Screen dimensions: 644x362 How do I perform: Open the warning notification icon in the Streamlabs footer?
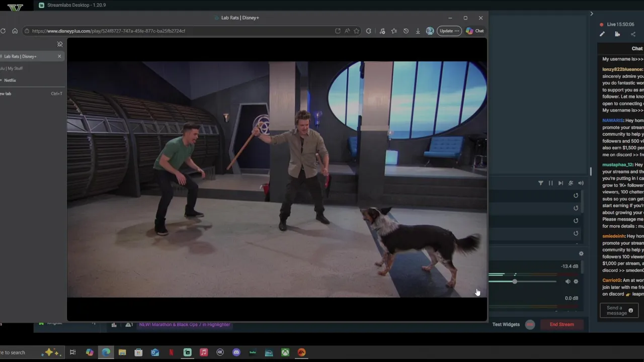129,325
